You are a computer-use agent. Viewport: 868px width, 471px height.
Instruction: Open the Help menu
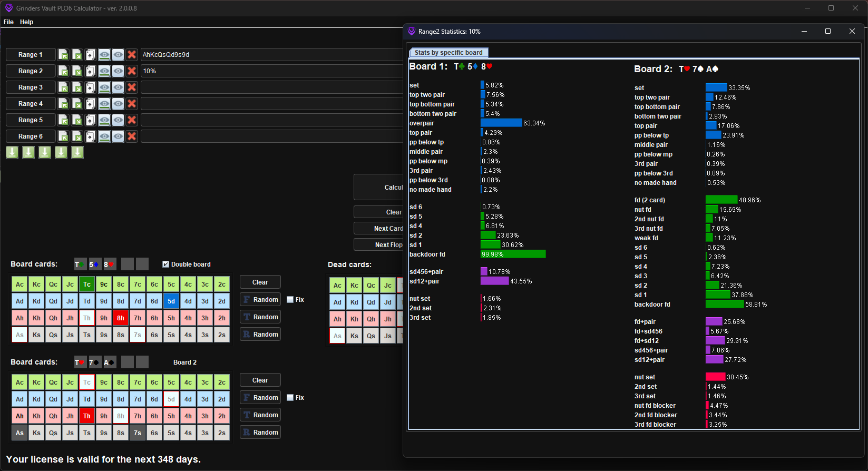(26, 22)
